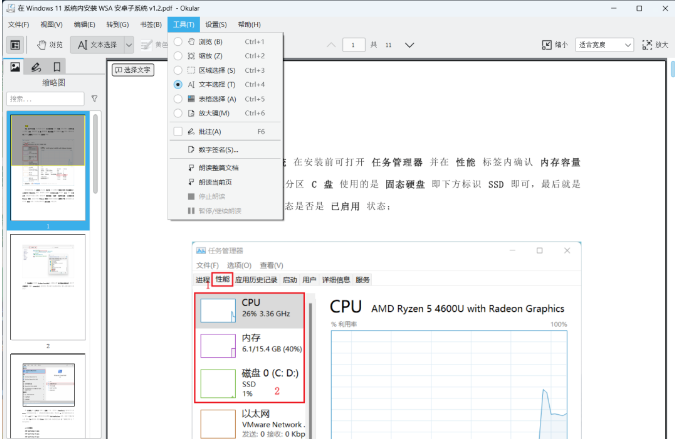
Task: Select the Browse (B) Ctrl+1 mode option
Action: pyautogui.click(x=226, y=42)
